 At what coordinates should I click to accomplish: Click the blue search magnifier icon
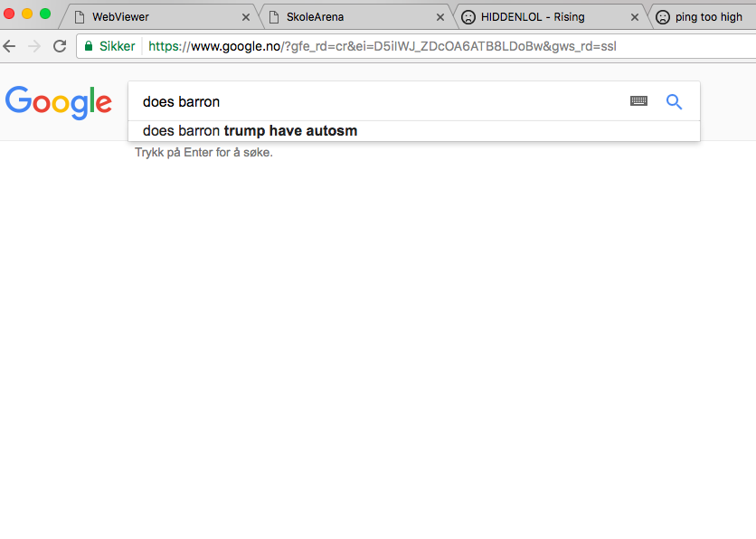(x=674, y=101)
